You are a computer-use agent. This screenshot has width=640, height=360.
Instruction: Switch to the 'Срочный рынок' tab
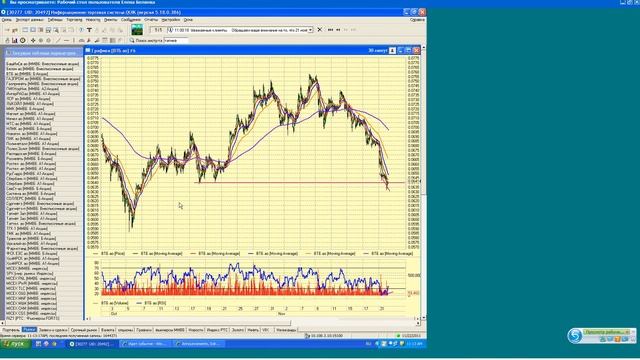(84, 329)
